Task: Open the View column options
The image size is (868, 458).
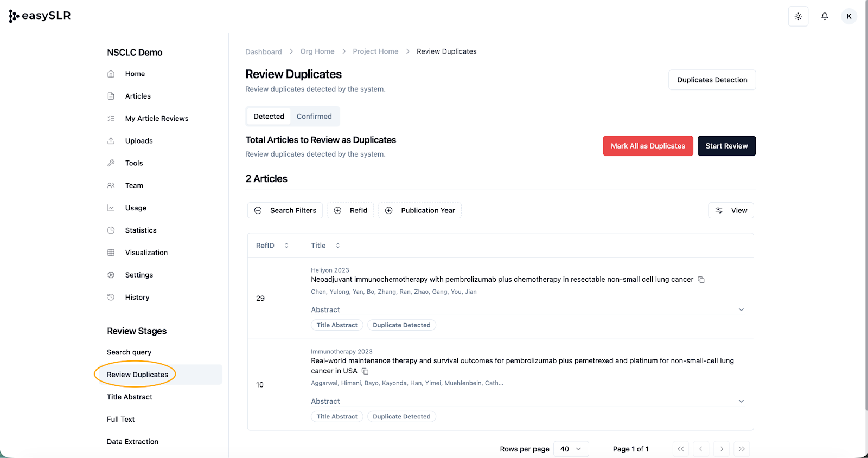Action: (x=731, y=210)
